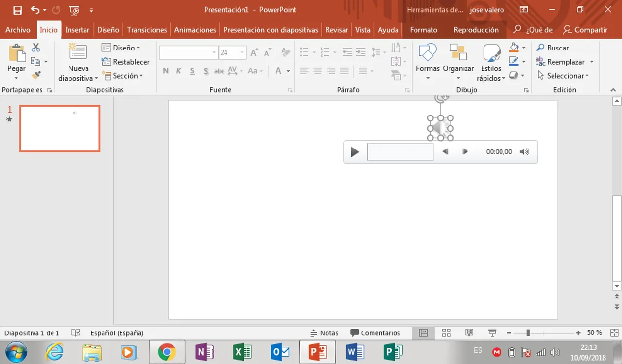Open the Fuente dialog launcher

click(290, 90)
